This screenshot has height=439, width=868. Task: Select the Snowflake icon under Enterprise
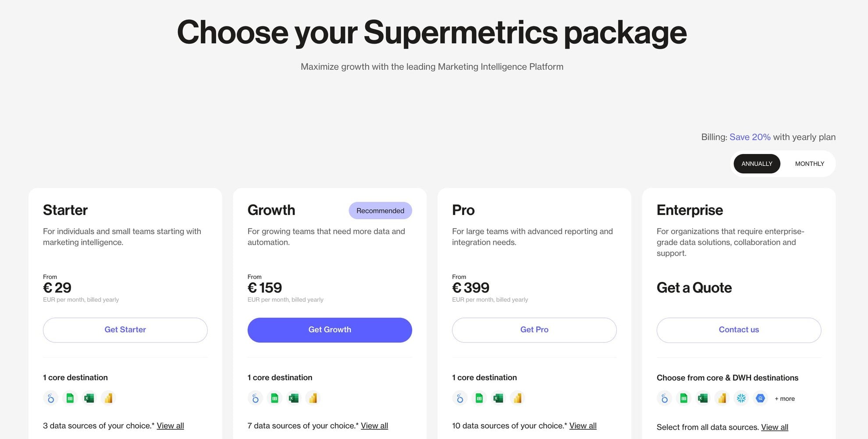click(x=741, y=398)
